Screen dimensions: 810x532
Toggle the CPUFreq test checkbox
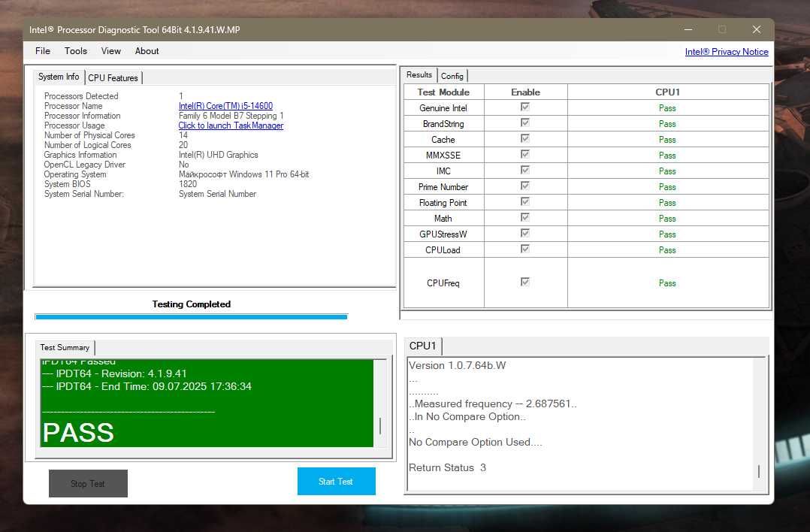point(524,282)
